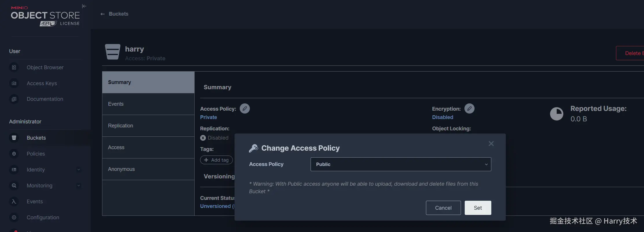Go back to Buckets list
Image resolution: width=644 pixels, height=232 pixels.
115,14
